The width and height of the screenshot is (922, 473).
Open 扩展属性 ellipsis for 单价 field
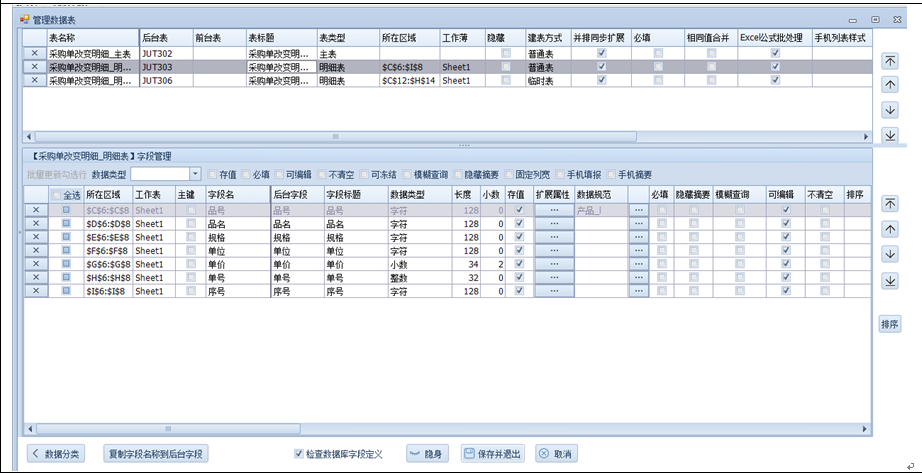tap(553, 264)
